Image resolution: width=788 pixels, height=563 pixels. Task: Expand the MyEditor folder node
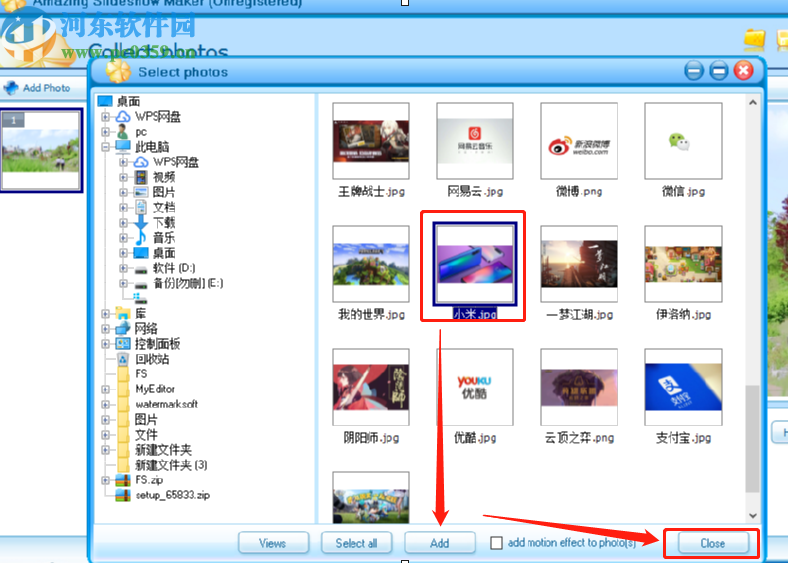[105, 389]
